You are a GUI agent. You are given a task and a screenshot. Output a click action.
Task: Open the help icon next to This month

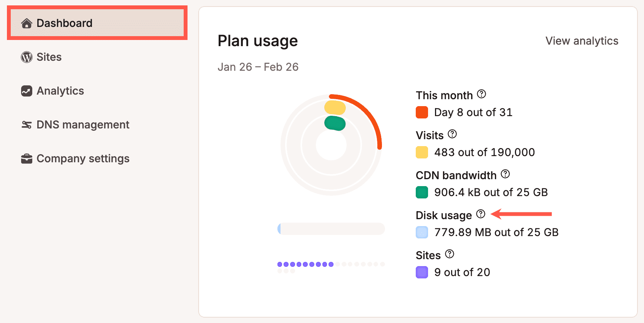(481, 94)
